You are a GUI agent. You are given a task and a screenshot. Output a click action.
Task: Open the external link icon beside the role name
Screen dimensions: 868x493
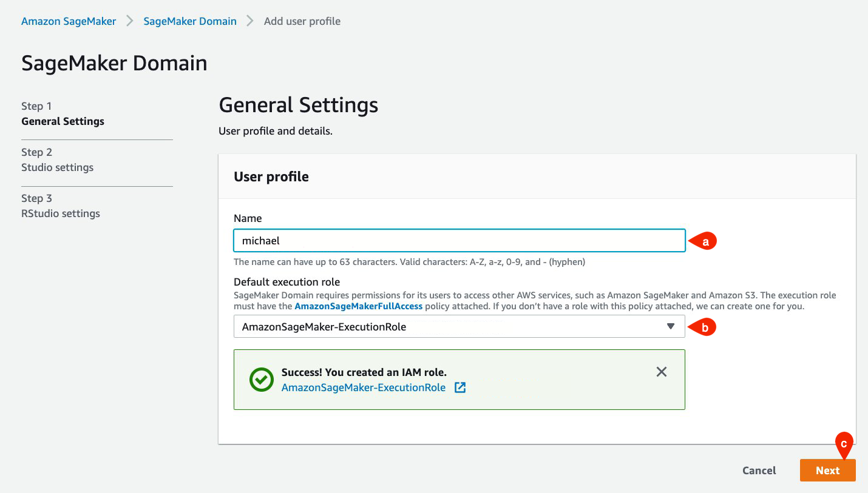460,387
